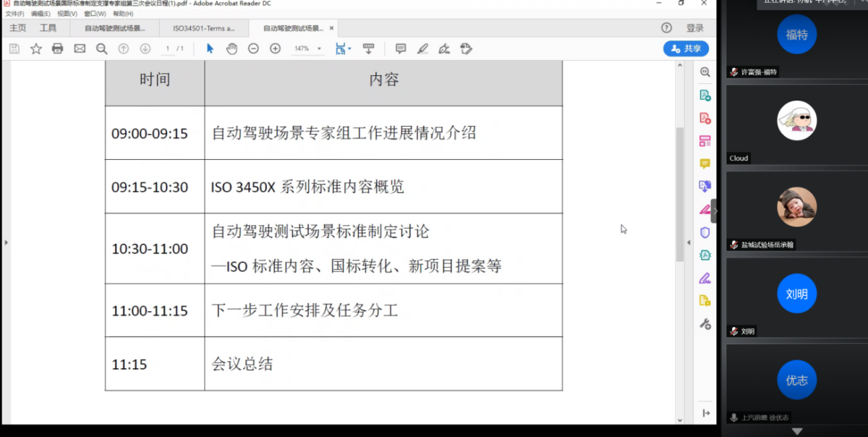The image size is (868, 437).
Task: Click the page number input field
Action: click(167, 48)
